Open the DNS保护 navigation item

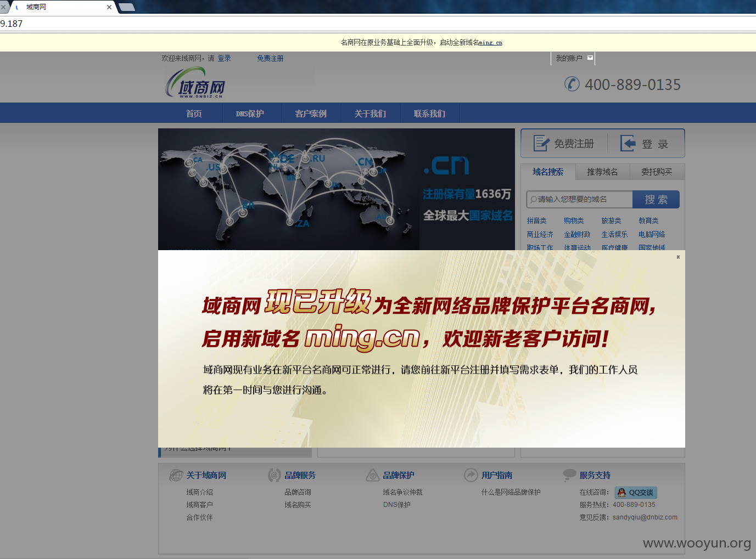coord(250,114)
